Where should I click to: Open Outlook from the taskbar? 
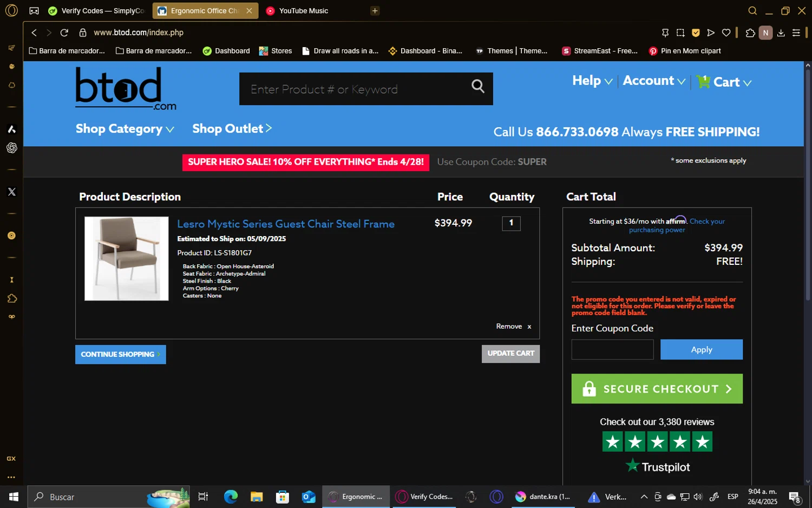tap(309, 497)
